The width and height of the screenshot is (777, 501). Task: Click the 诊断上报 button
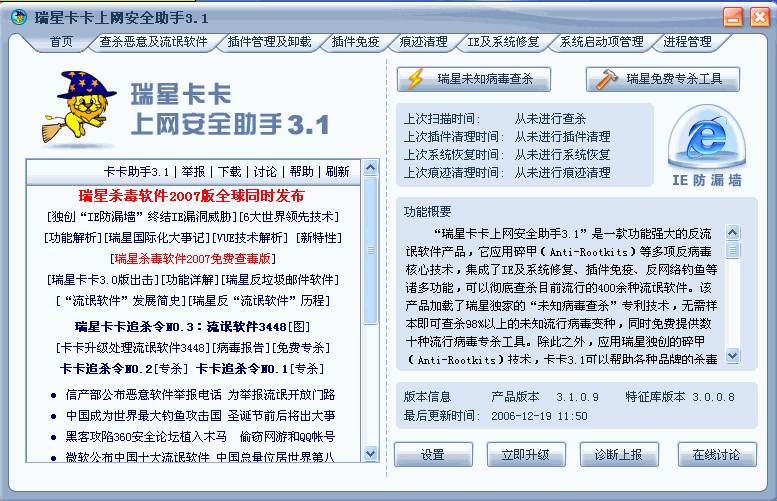pos(619,454)
